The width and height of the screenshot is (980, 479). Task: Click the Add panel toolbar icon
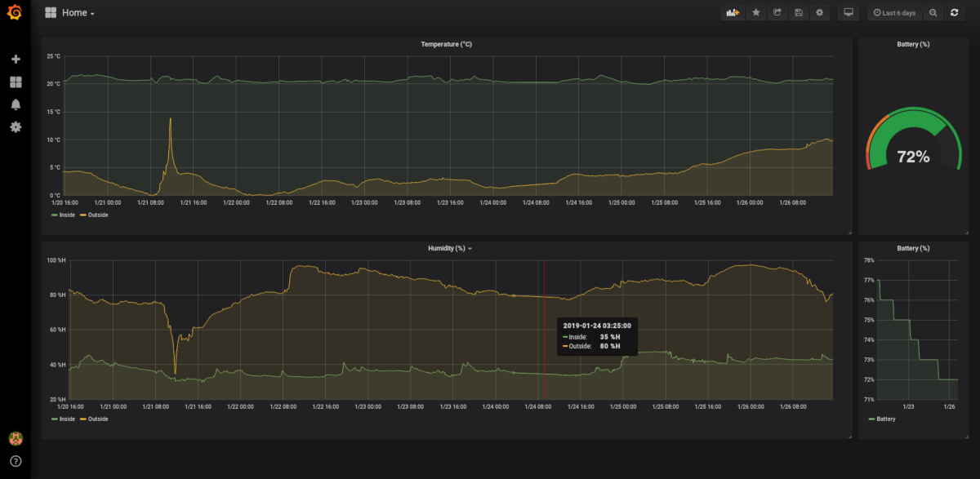(733, 13)
